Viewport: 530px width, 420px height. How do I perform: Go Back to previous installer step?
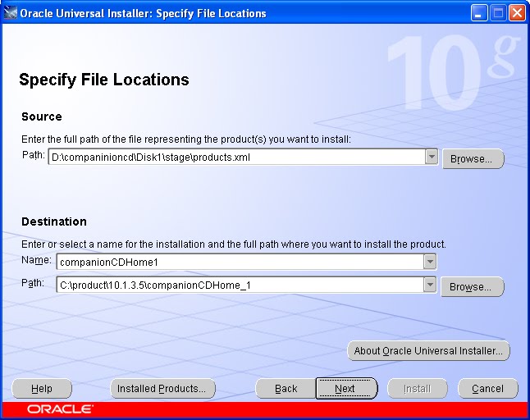coord(286,389)
